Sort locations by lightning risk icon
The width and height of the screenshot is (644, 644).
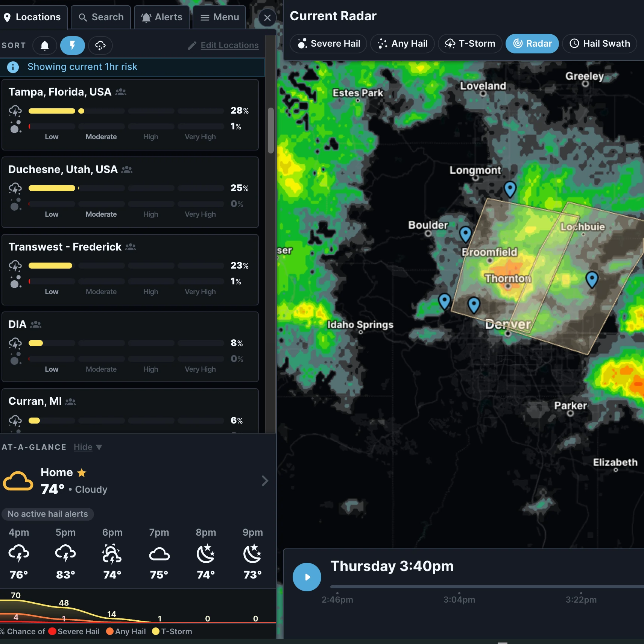pos(73,46)
